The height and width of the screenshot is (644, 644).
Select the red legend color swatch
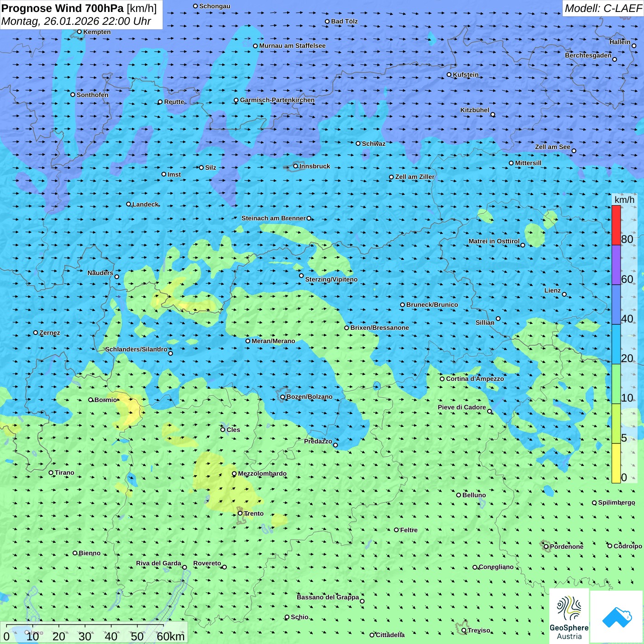click(616, 225)
